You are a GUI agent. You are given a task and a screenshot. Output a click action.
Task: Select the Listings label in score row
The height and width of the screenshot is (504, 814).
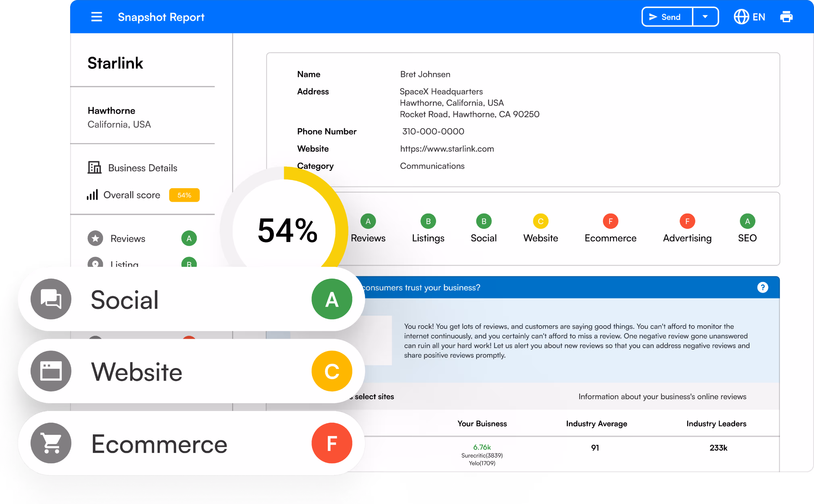[428, 238]
